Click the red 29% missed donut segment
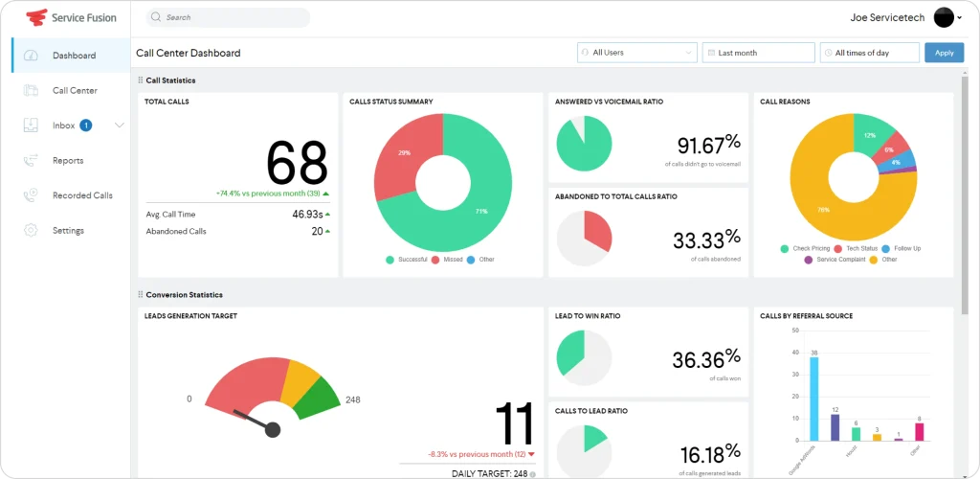Image resolution: width=980 pixels, height=479 pixels. point(404,152)
